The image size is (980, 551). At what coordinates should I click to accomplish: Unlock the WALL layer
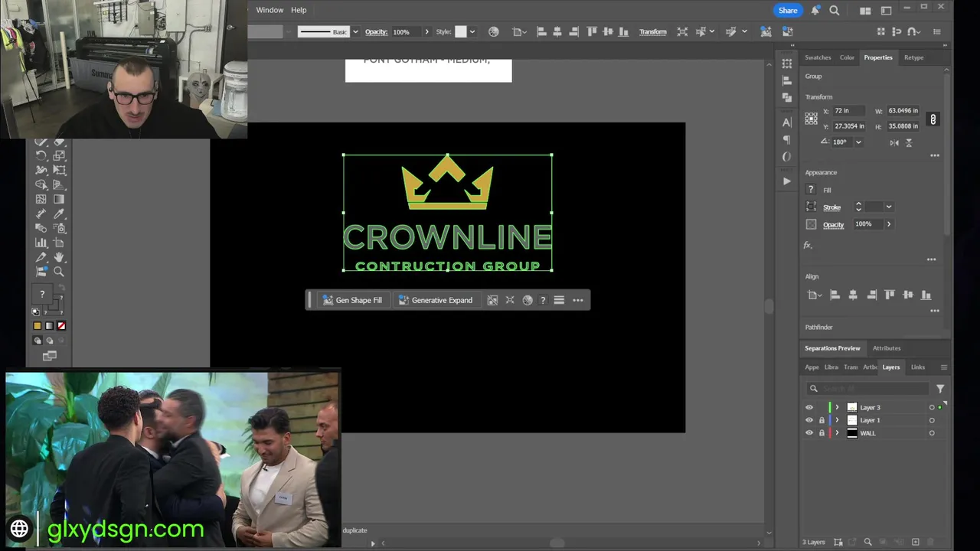pyautogui.click(x=822, y=433)
